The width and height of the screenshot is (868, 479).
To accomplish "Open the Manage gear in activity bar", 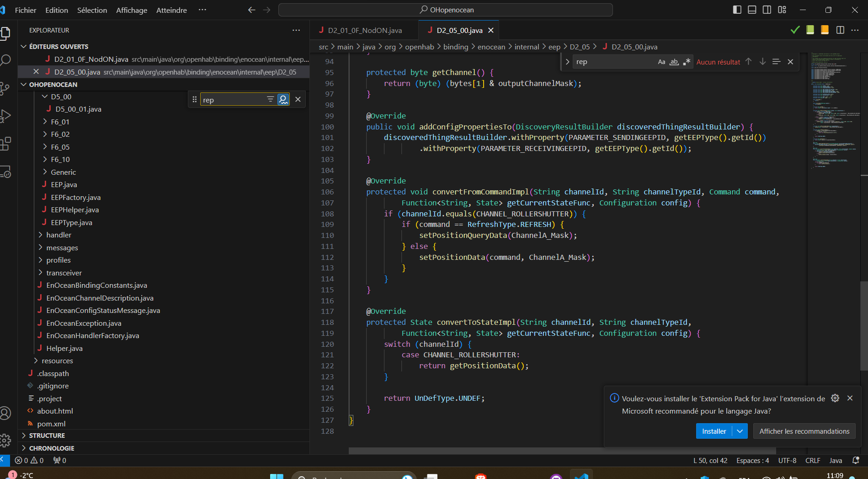I will click(5, 441).
